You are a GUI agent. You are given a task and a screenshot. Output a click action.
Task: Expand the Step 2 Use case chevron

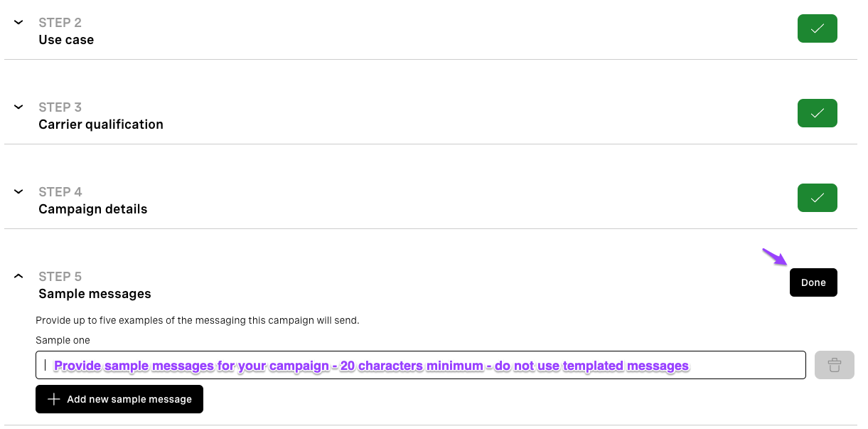pos(19,22)
